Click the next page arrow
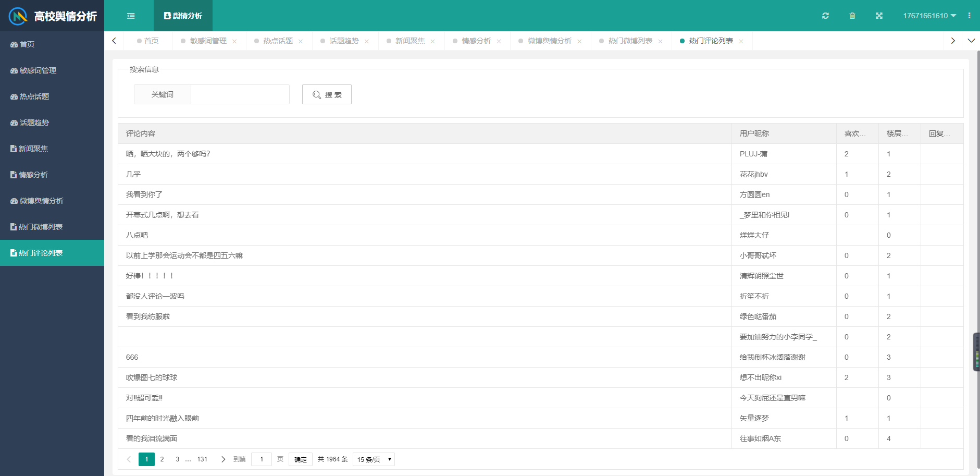 tap(223, 459)
